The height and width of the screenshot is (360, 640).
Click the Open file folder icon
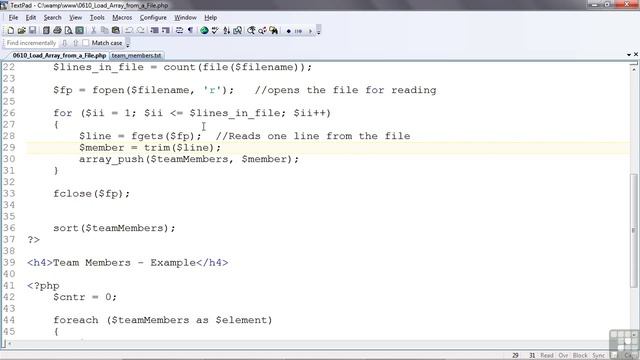pos(22,31)
